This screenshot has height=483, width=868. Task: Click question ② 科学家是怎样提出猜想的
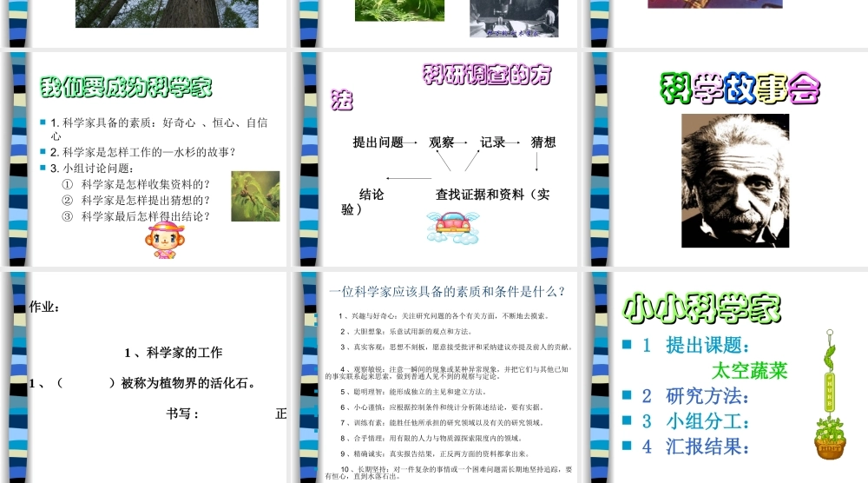point(136,200)
